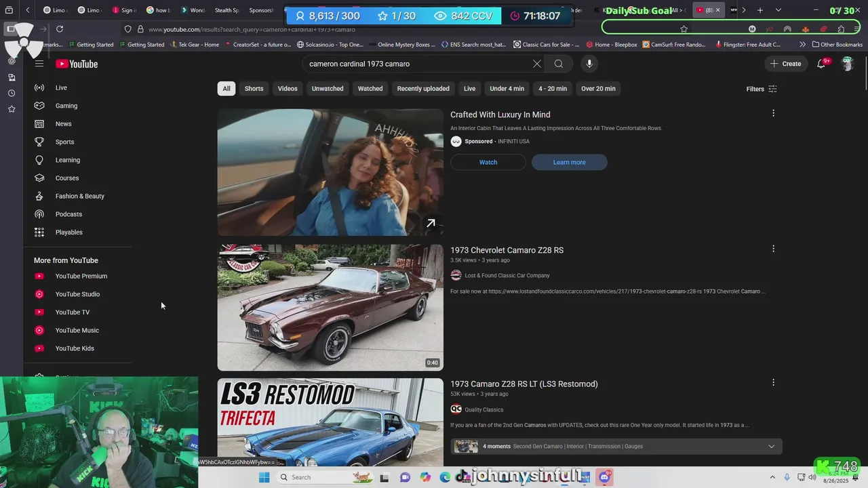This screenshot has height=488, width=868.
Task: Click the YouTube search input field
Action: 417,64
